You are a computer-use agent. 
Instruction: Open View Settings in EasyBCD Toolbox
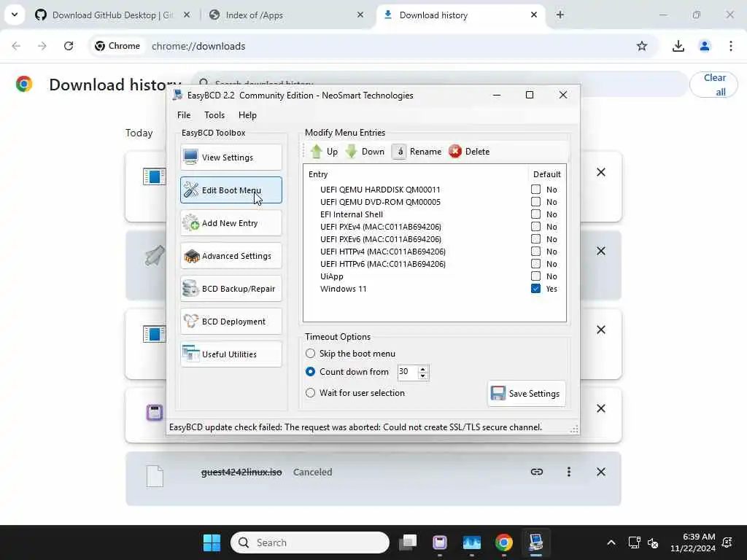pos(231,157)
